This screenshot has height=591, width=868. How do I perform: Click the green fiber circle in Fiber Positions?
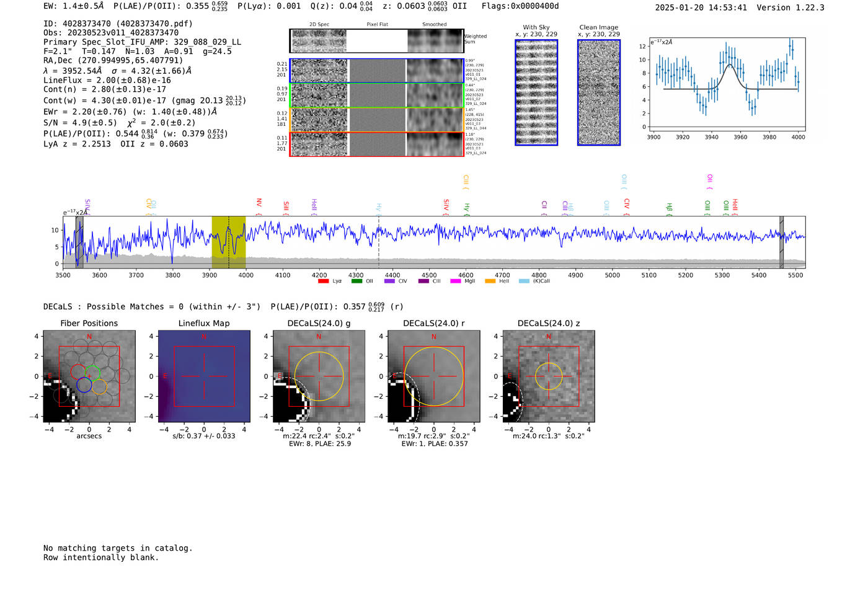pos(93,373)
